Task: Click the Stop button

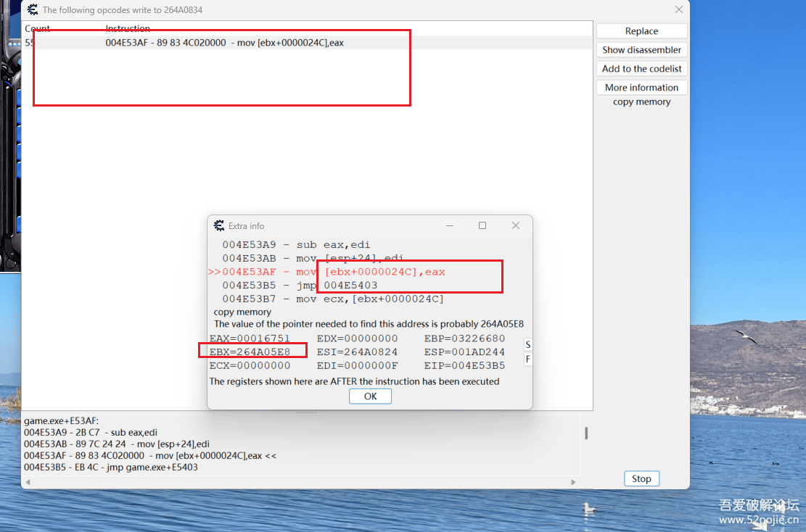Action: tap(641, 478)
